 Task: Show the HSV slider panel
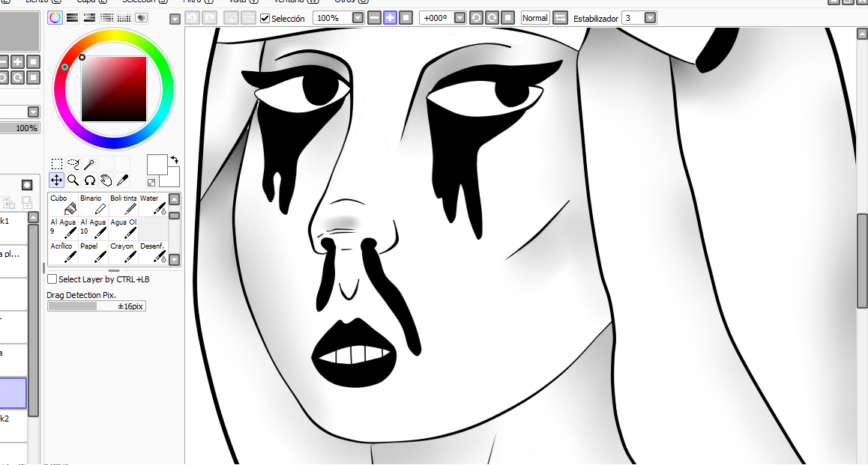[x=89, y=18]
